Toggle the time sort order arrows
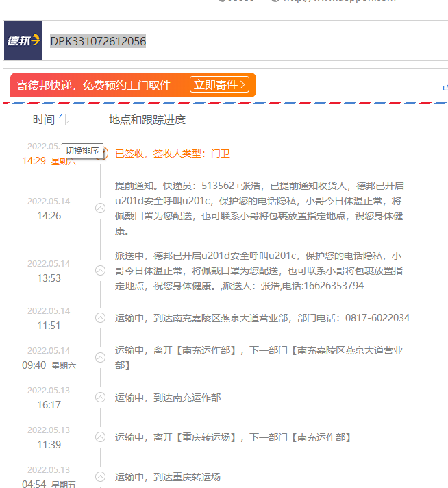This screenshot has width=448, height=488. coord(64,119)
